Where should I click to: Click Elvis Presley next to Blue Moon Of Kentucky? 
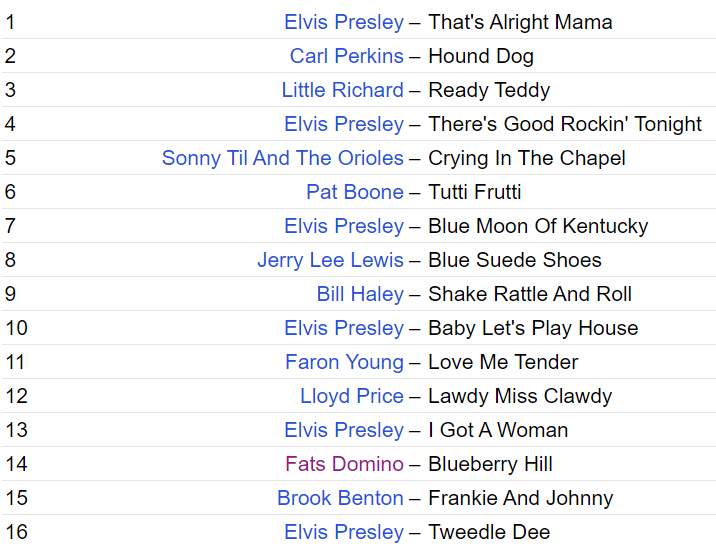coord(344,226)
